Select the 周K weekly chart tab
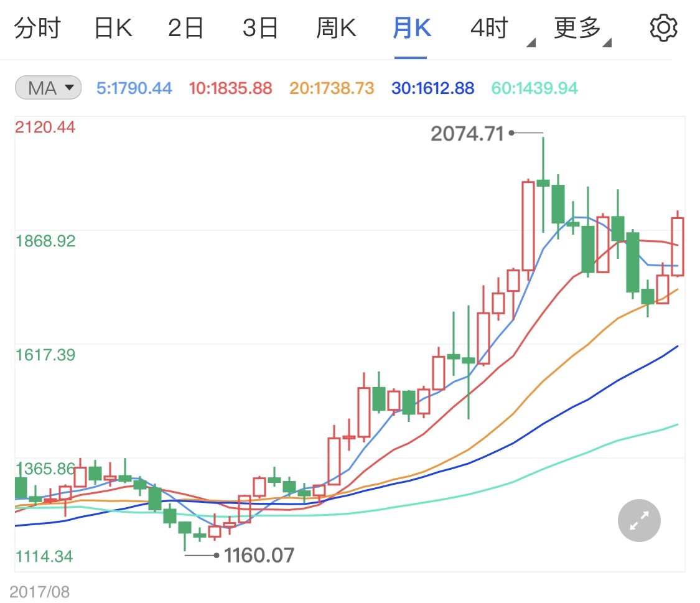Viewport: 700px width, 603px height. [x=336, y=27]
